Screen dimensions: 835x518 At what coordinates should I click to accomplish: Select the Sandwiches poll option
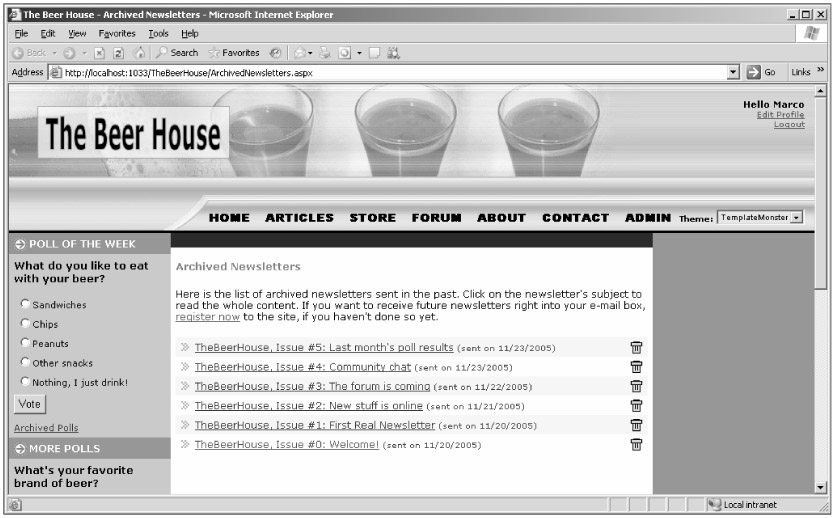pyautogui.click(x=25, y=305)
